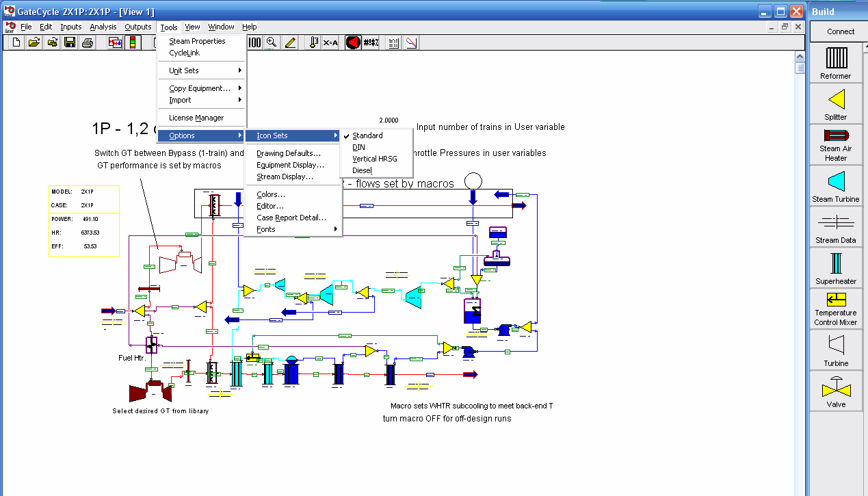The height and width of the screenshot is (496, 868).
Task: Pick the Steam Turbine equipment icon
Action: click(836, 186)
